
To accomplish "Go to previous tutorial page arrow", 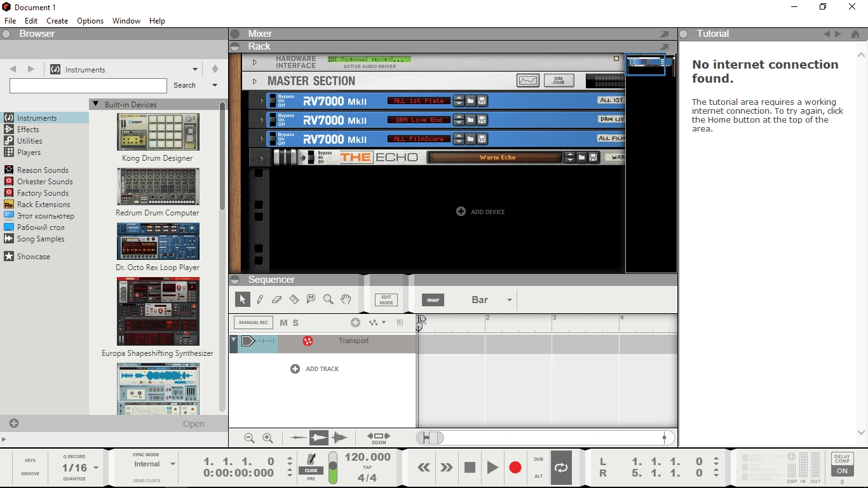I will 827,34.
